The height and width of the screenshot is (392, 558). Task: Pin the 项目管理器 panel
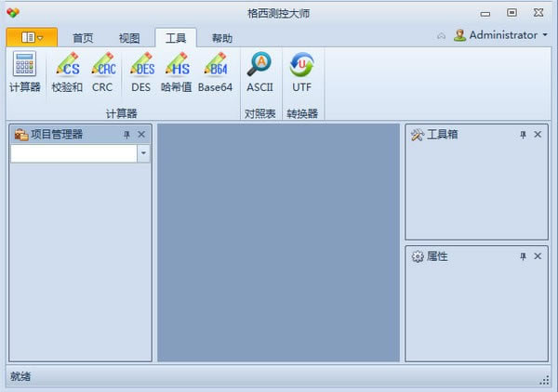click(126, 135)
